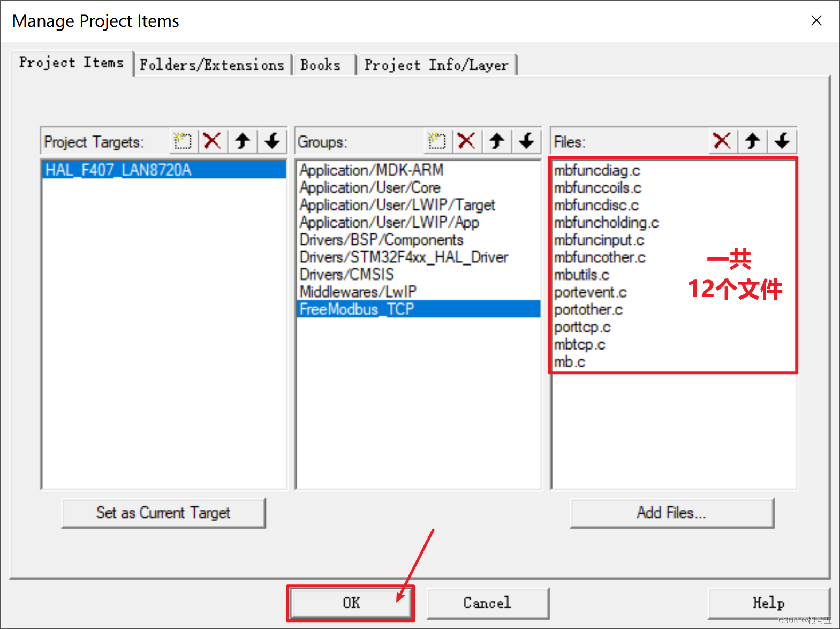
Task: Switch to the Project Items tab
Action: click(x=72, y=63)
